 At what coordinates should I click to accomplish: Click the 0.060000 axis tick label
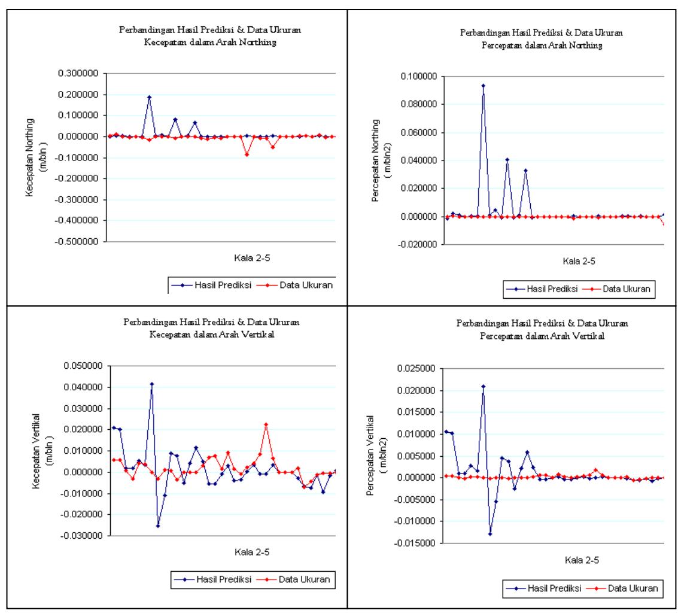pos(419,132)
